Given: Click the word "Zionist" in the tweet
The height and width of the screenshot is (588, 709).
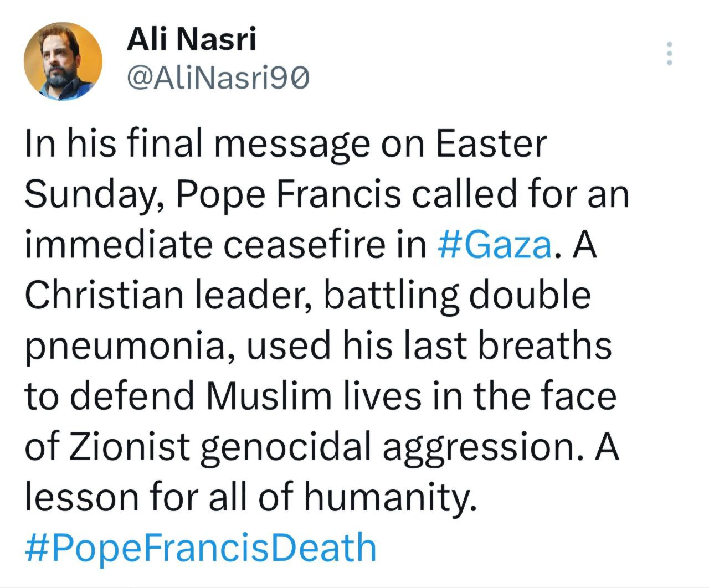Looking at the screenshot, I should (130, 446).
